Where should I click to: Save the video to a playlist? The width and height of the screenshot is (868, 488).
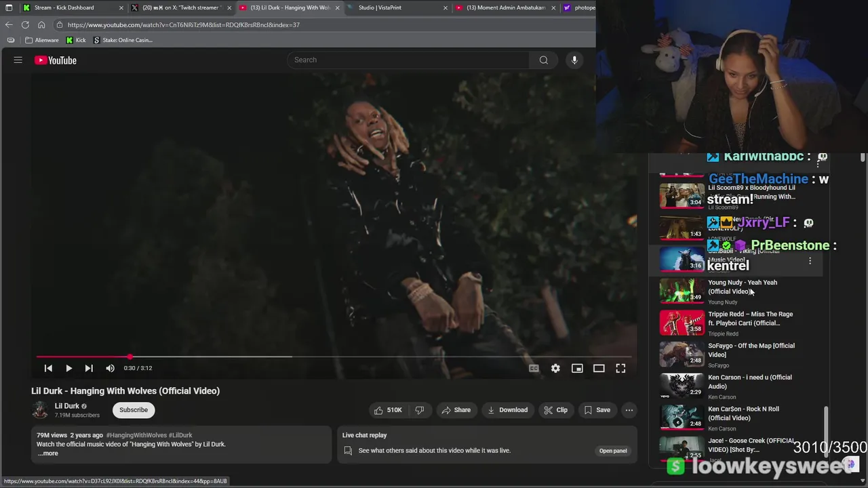point(597,410)
